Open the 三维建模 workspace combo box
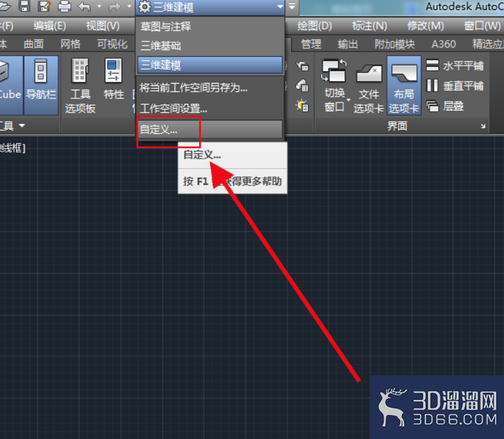This screenshot has height=439, width=504. [x=210, y=7]
